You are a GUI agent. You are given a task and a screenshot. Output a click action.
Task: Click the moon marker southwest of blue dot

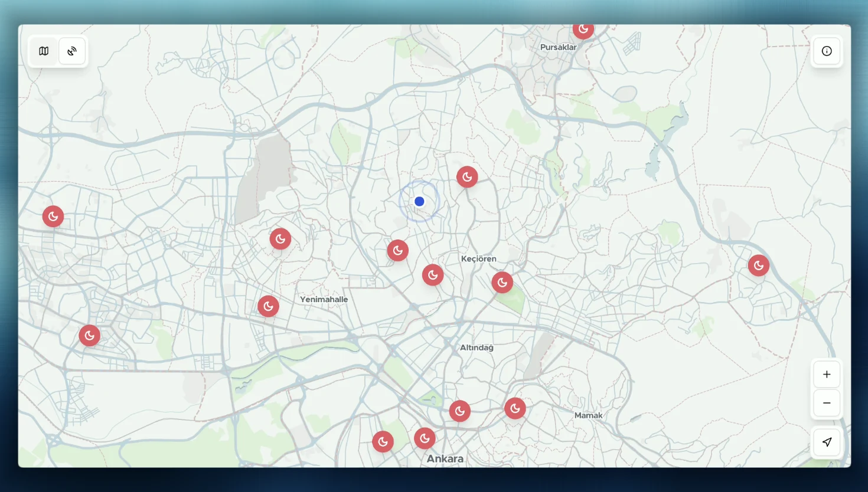[398, 251]
